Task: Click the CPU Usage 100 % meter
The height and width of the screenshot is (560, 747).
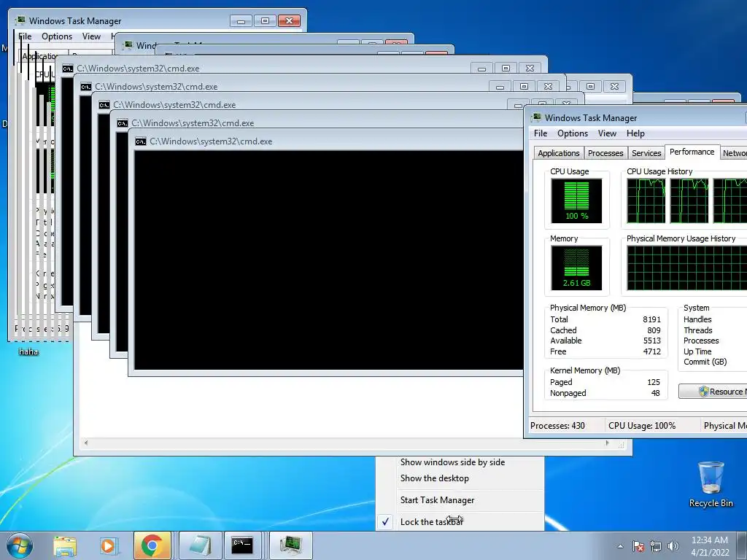Action: [x=576, y=201]
